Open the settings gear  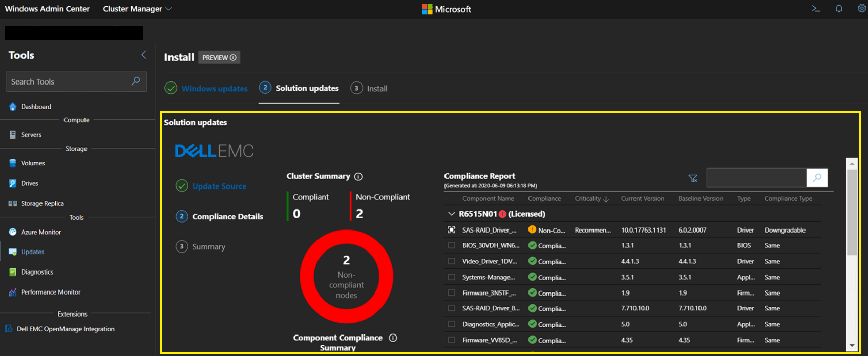coord(862,8)
